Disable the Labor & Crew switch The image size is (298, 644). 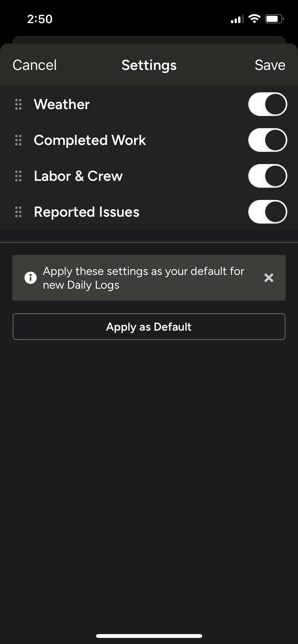click(x=267, y=176)
